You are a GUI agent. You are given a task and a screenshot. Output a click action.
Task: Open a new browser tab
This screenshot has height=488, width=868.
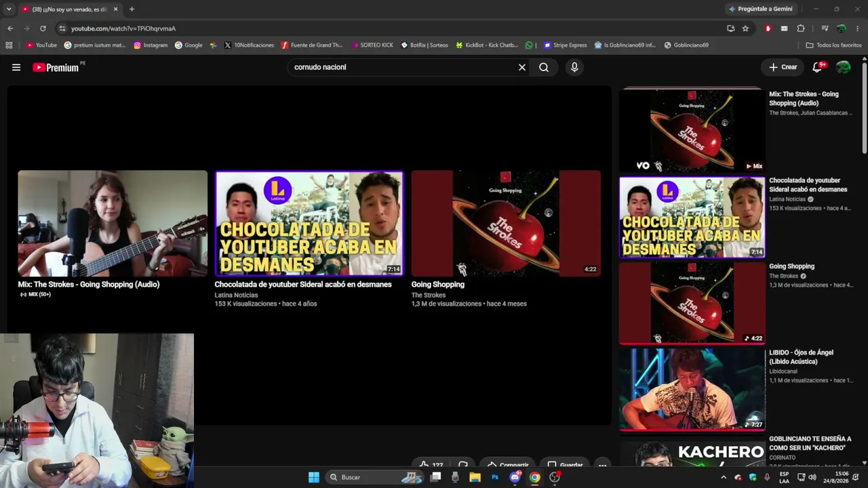click(132, 9)
